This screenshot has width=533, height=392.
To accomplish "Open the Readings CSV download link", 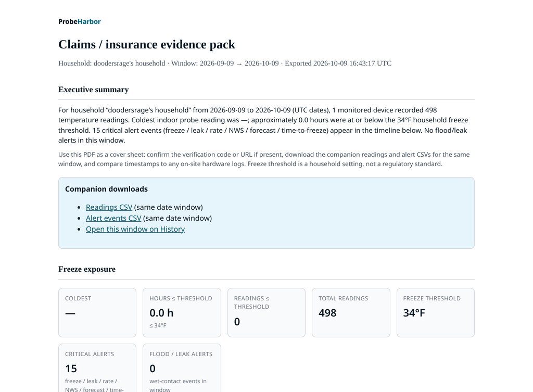I will coord(109,207).
